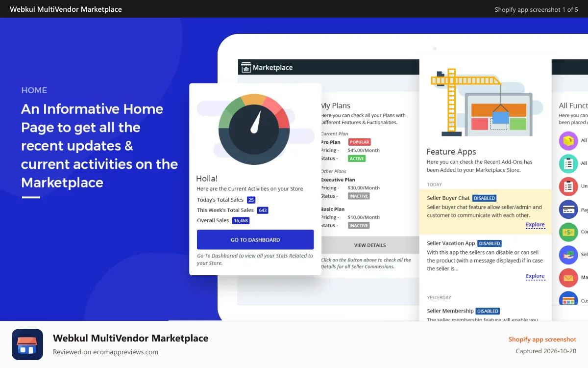
Task: Click the sales gauge meter graphic
Action: [x=254, y=130]
